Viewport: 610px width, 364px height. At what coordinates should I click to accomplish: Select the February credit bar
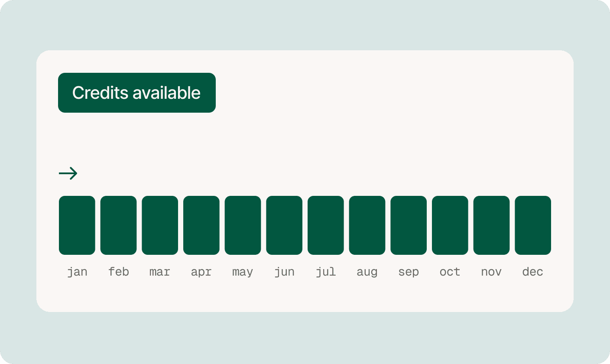click(x=118, y=225)
